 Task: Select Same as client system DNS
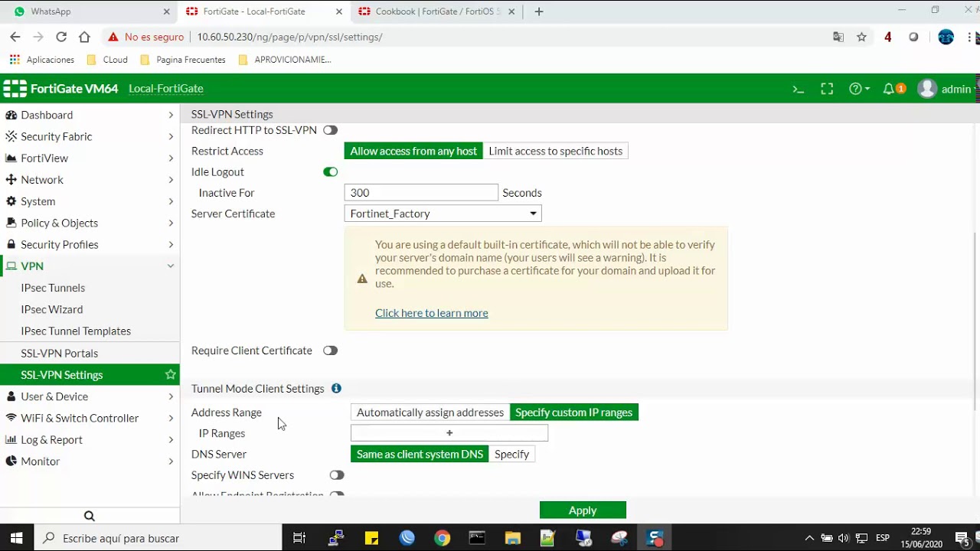click(x=420, y=455)
